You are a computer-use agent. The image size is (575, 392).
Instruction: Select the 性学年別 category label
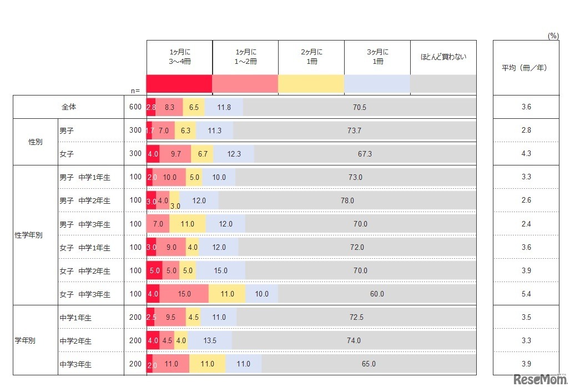tap(28, 235)
